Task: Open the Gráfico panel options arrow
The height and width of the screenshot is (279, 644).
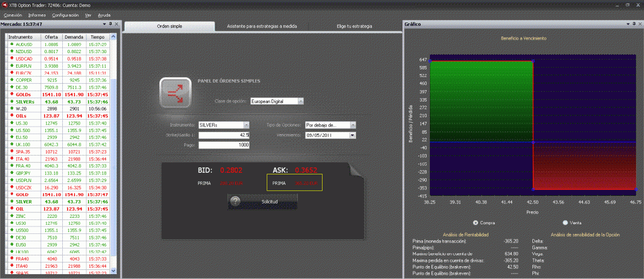Action: [627, 24]
